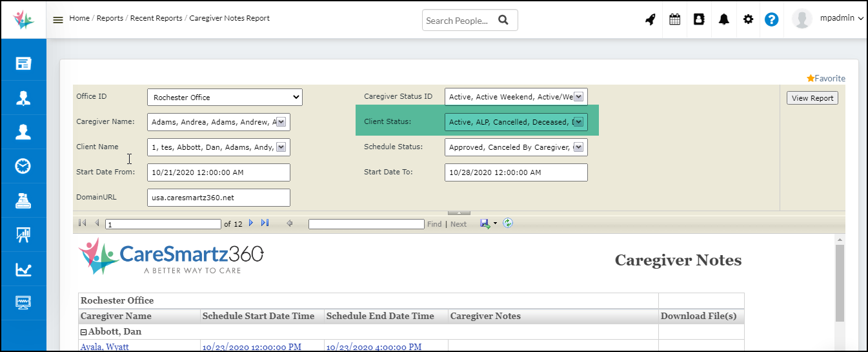Viewport: 868px width, 352px height.
Task: Collapse the Abbott, Dan group row
Action: point(84,332)
